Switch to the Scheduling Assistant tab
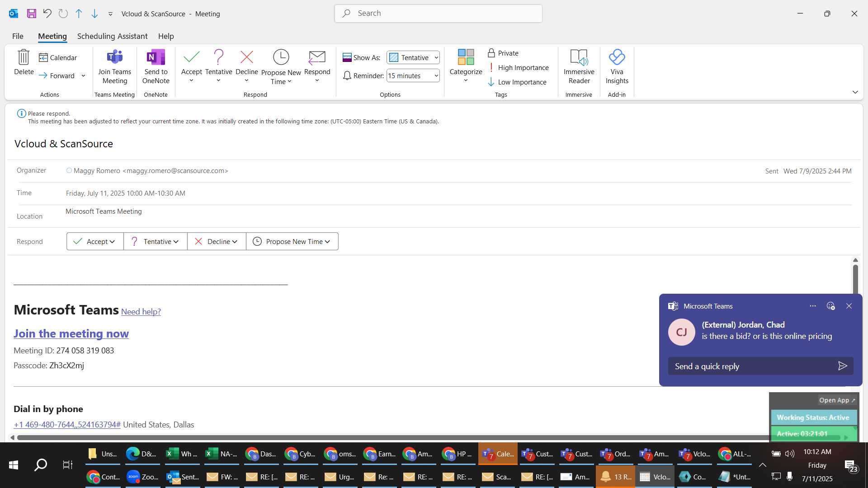Viewport: 868px width, 488px height. (112, 36)
